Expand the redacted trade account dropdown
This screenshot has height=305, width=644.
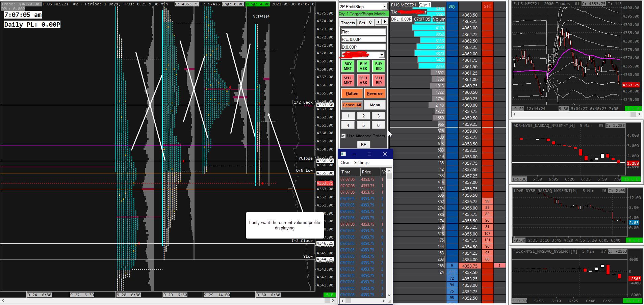tap(382, 55)
